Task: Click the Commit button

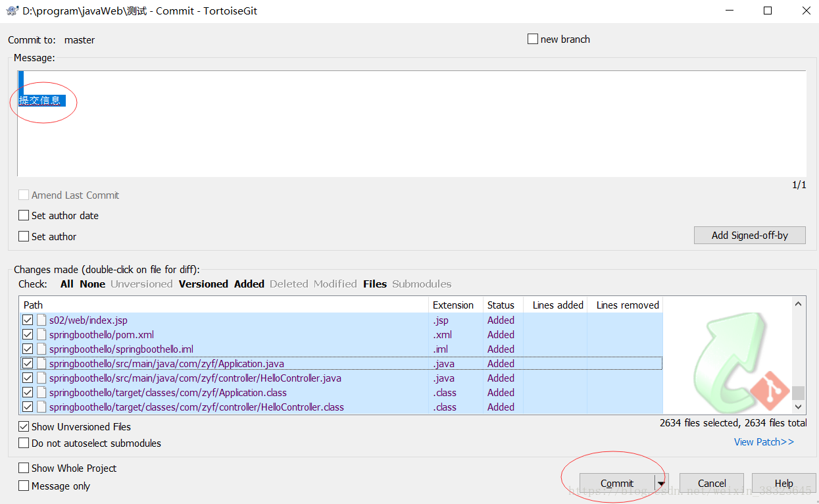Action: click(617, 484)
